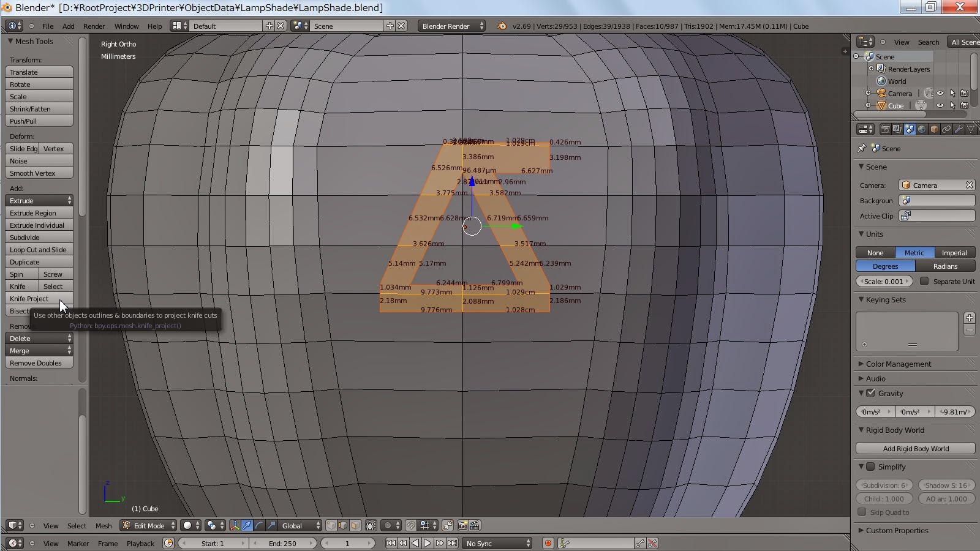Jump to last frame in timeline

[x=452, y=544]
